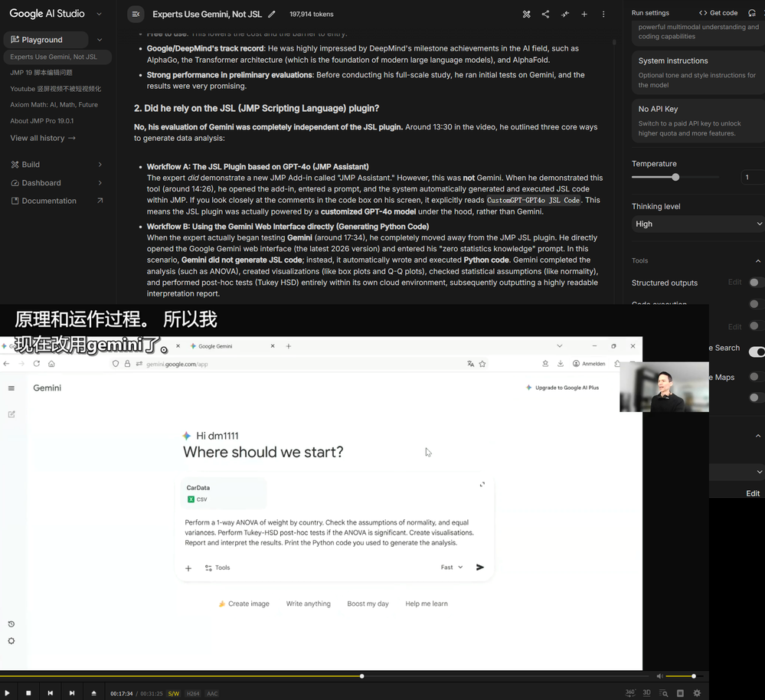Image resolution: width=765 pixels, height=700 pixels.
Task: Select Playground in the sidebar
Action: 46,40
